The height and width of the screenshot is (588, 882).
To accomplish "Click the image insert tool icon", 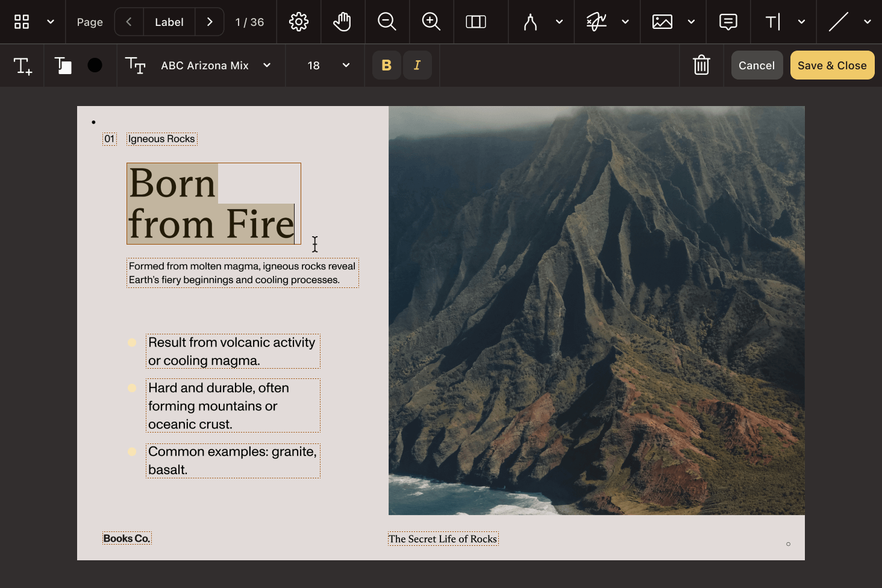I will coord(662,22).
